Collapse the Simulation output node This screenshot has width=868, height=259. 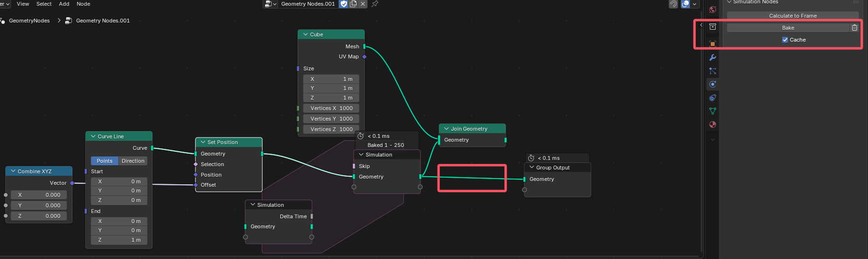coord(361,155)
